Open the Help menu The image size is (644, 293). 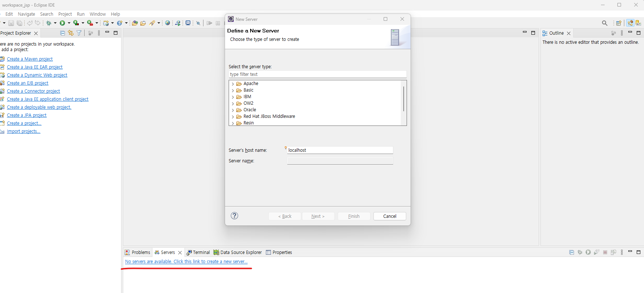click(115, 14)
